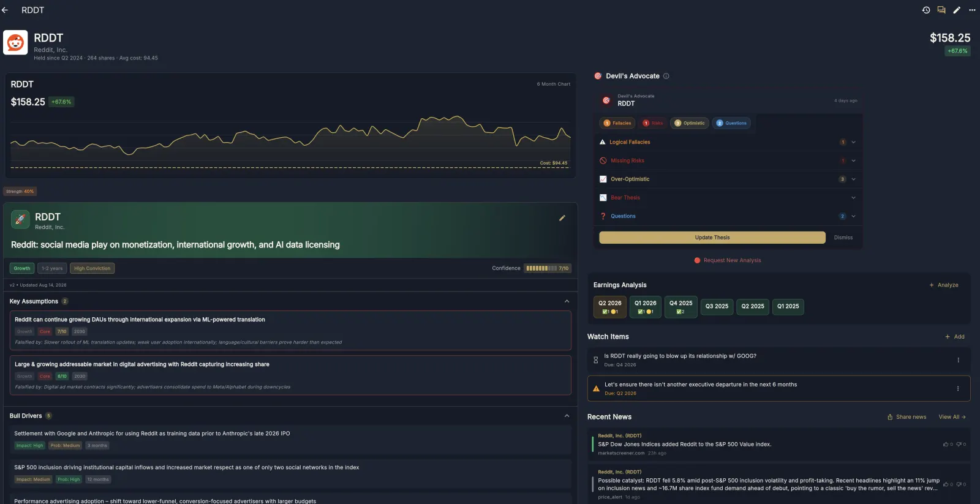Click the 6 month price chart line
The height and width of the screenshot is (504, 980).
290,137
